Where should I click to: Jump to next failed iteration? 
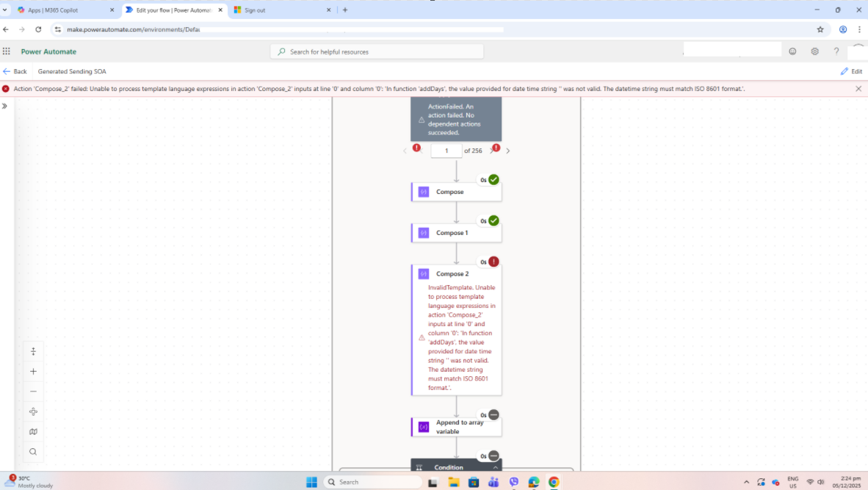pyautogui.click(x=496, y=148)
